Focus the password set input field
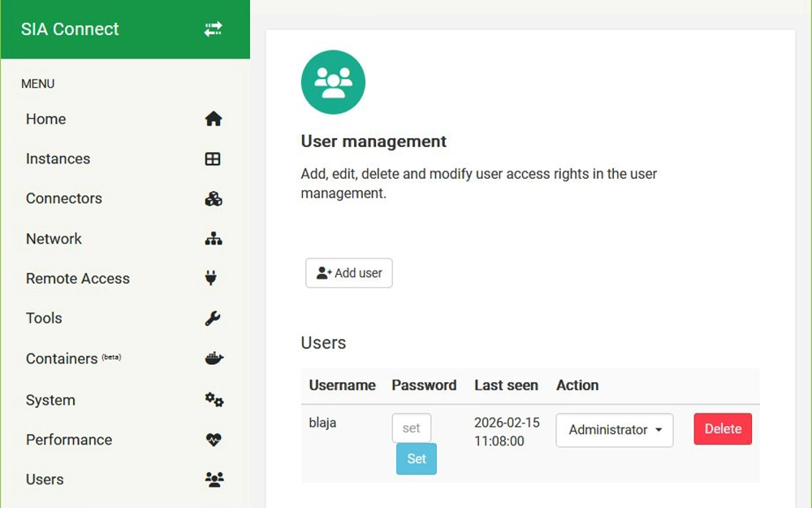This screenshot has width=812, height=508. (x=412, y=428)
